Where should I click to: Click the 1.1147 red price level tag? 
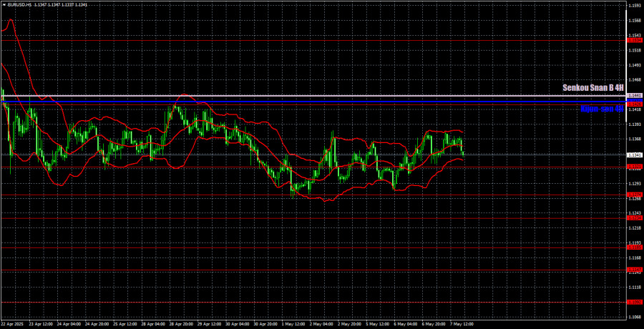[x=635, y=270]
